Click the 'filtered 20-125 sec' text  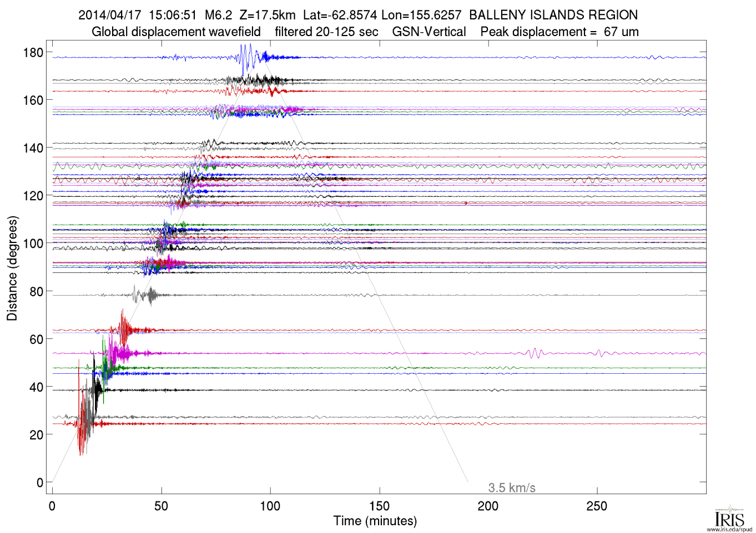coord(326,32)
